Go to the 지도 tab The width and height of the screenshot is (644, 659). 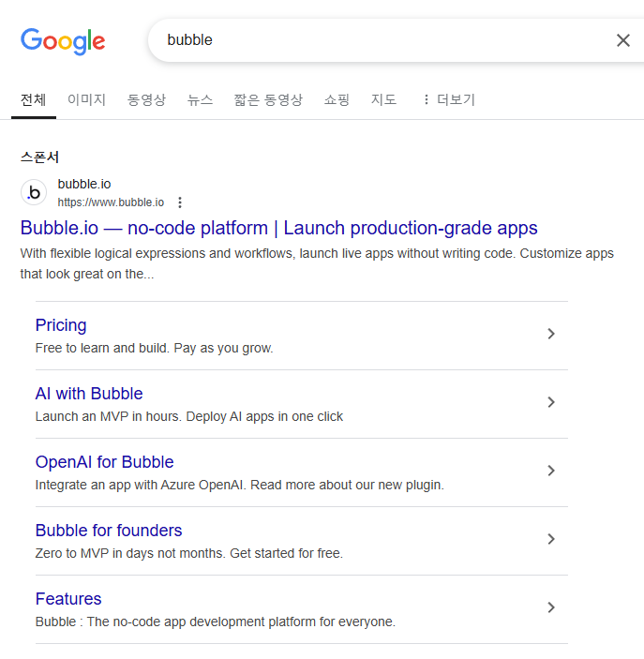pyautogui.click(x=383, y=99)
